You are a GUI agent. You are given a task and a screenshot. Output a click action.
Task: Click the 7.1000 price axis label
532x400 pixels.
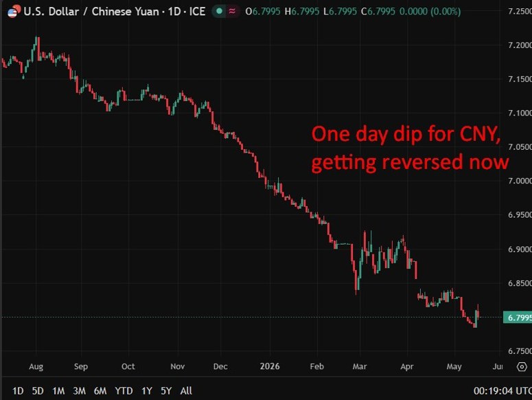point(520,113)
